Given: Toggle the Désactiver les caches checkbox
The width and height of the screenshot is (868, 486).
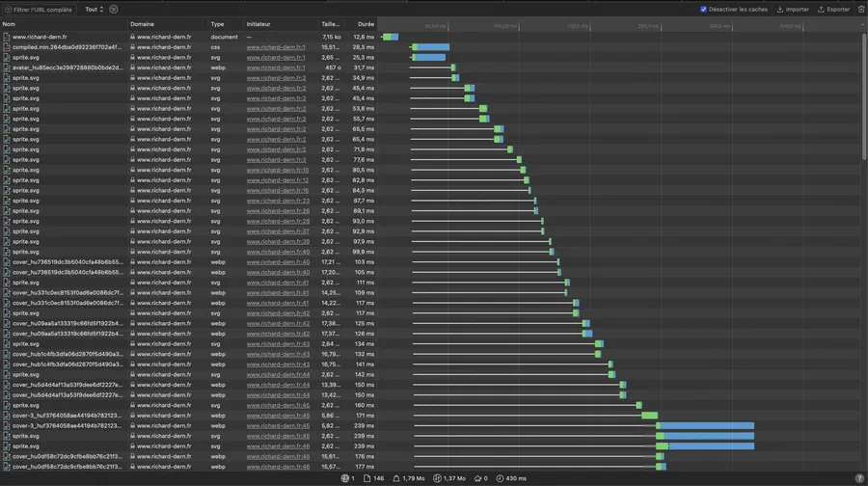Looking at the screenshot, I should [x=704, y=10].
